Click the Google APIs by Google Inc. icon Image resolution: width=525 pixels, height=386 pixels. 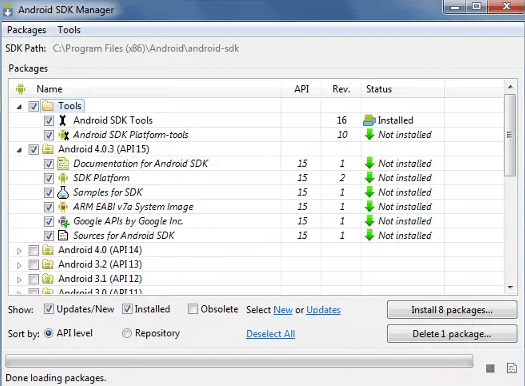[x=64, y=221]
